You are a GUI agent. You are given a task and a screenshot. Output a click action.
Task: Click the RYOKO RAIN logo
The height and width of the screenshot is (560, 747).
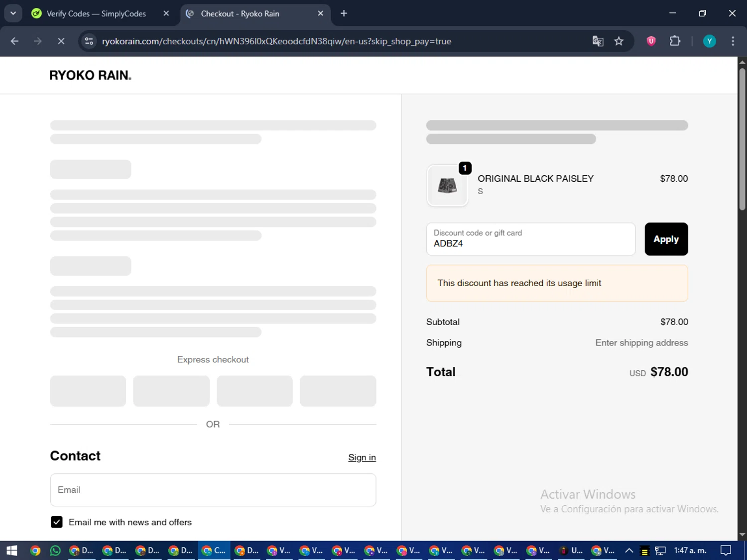click(90, 75)
